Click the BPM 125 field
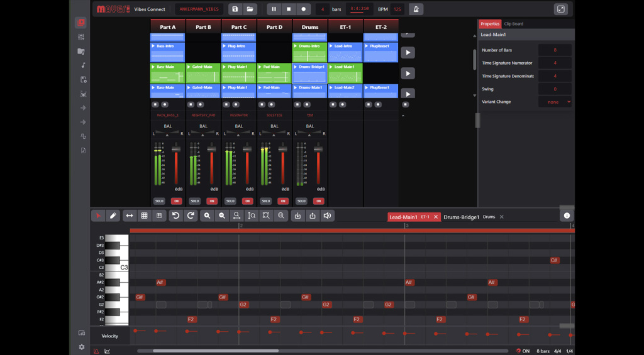The height and width of the screenshot is (355, 644). click(397, 9)
